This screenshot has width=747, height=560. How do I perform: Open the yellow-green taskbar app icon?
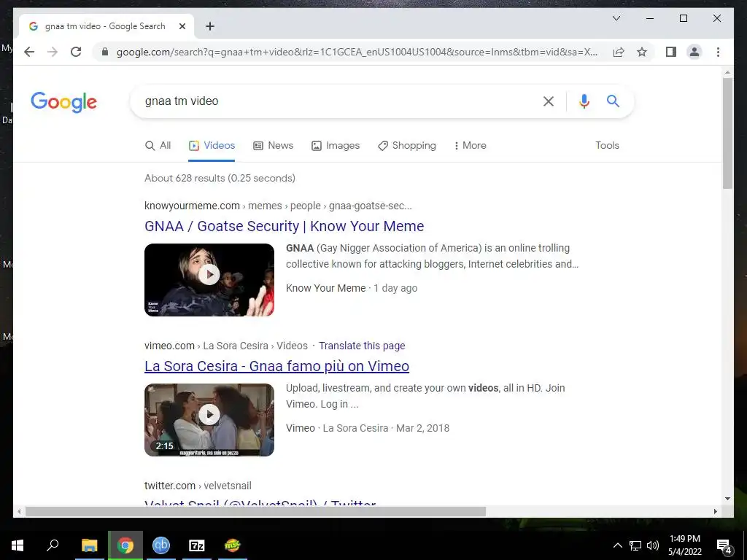232,545
